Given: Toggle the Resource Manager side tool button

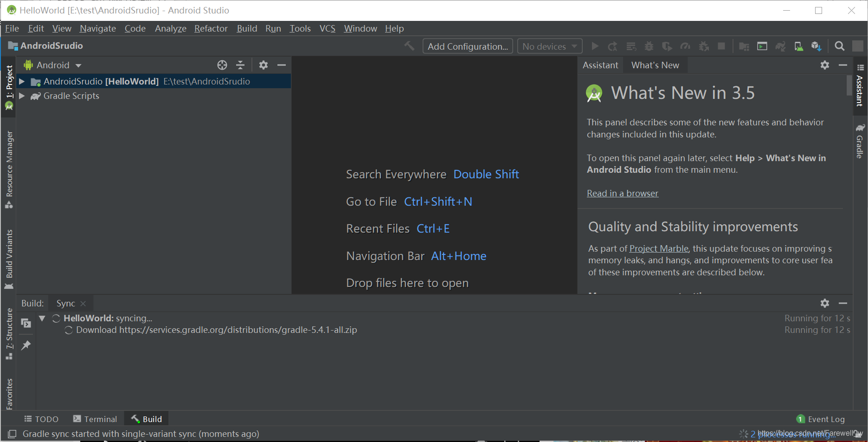Looking at the screenshot, I should (9, 169).
